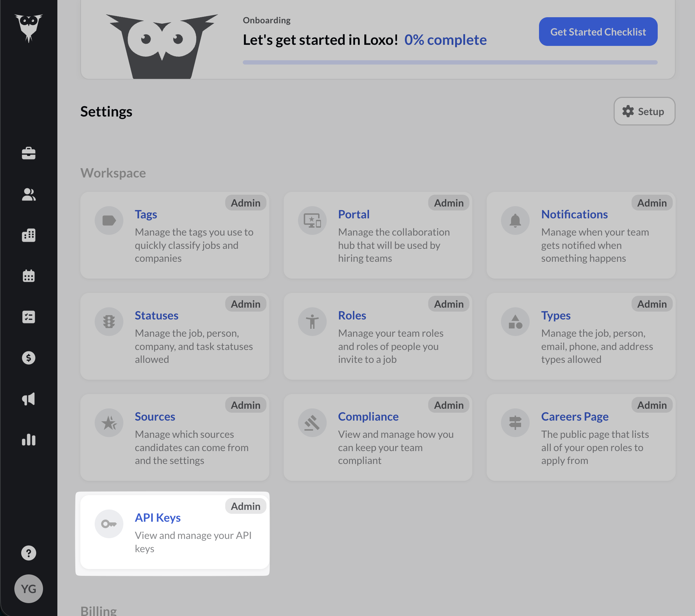Open People via the sidebar people icon

29,195
